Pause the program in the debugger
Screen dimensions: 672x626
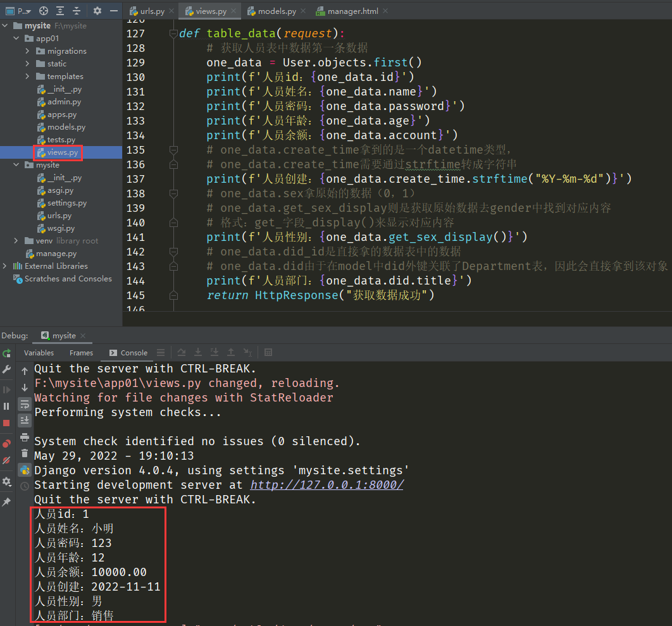(6, 406)
